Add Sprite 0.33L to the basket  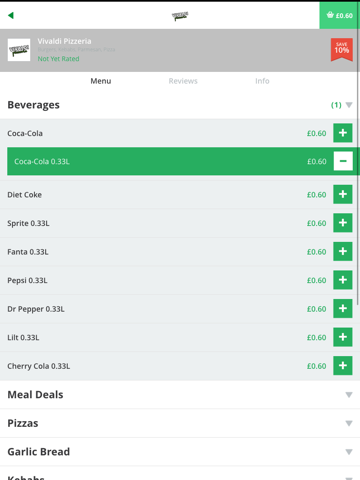343,223
